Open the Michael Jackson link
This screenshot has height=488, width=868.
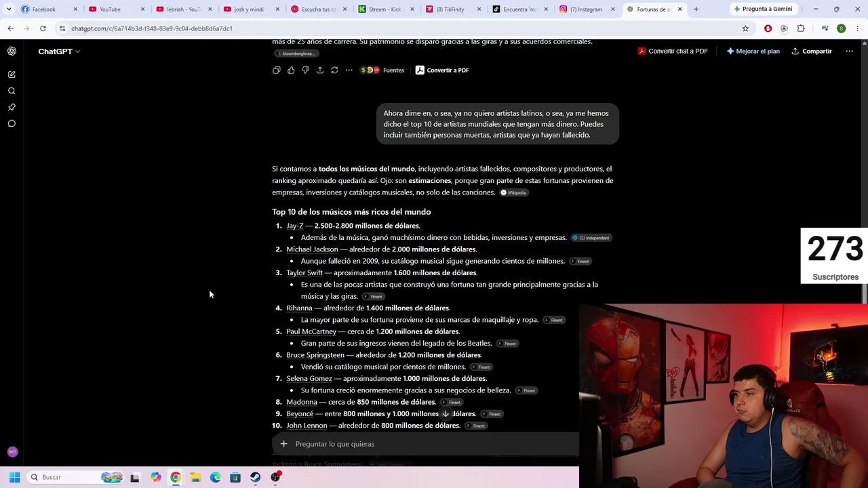pos(312,249)
